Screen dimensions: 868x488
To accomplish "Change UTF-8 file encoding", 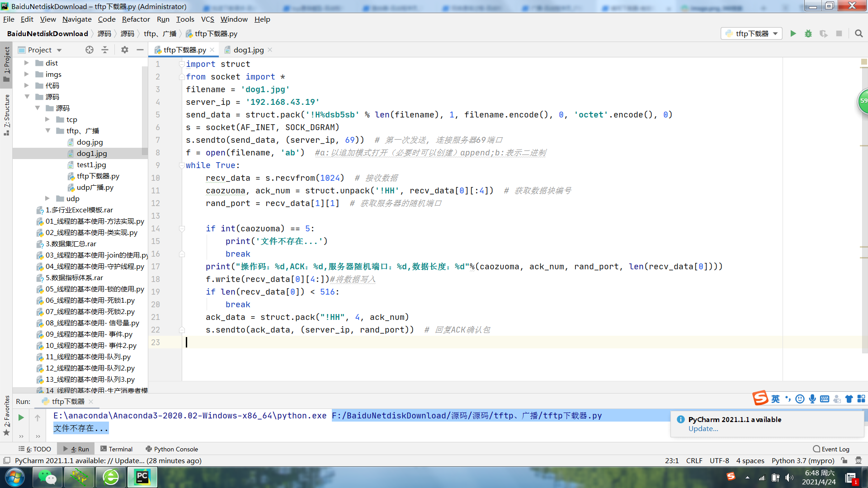I will [719, 460].
